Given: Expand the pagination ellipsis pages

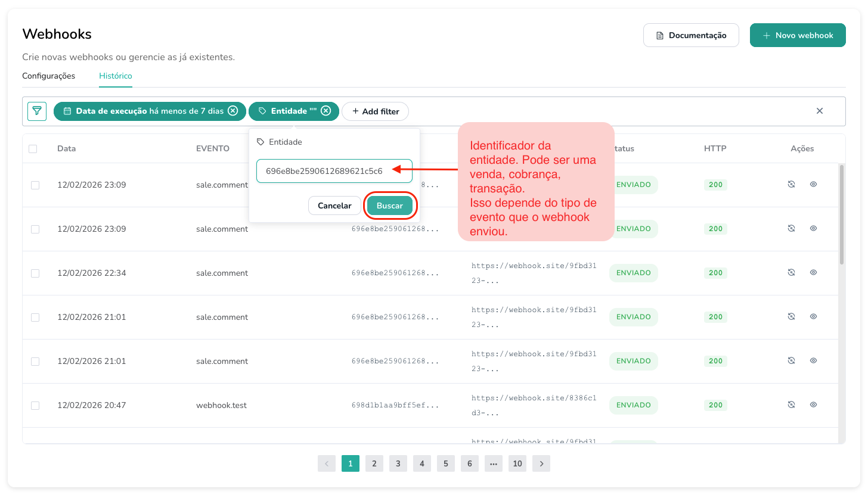Looking at the screenshot, I should click(493, 463).
